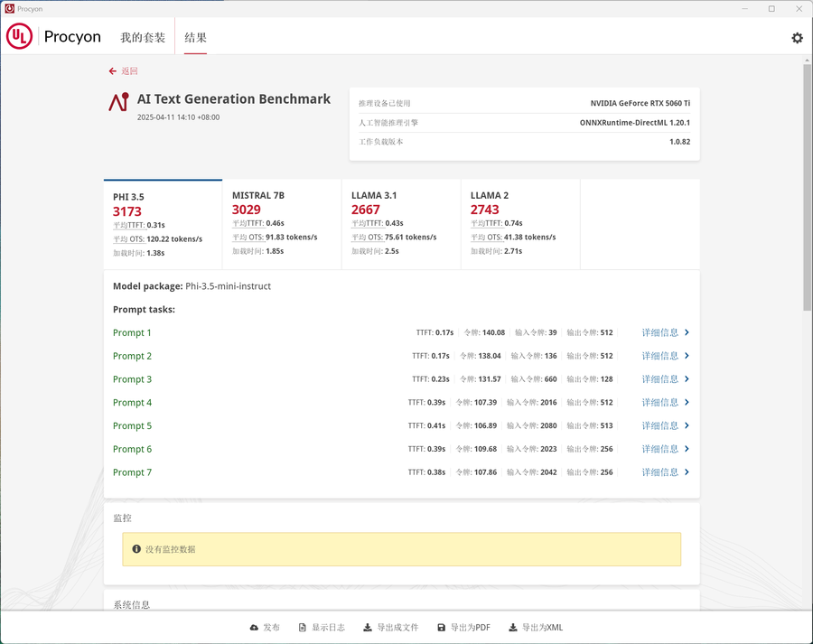The width and height of the screenshot is (813, 644).
Task: Open the Prompt 5 task entry
Action: coord(132,425)
